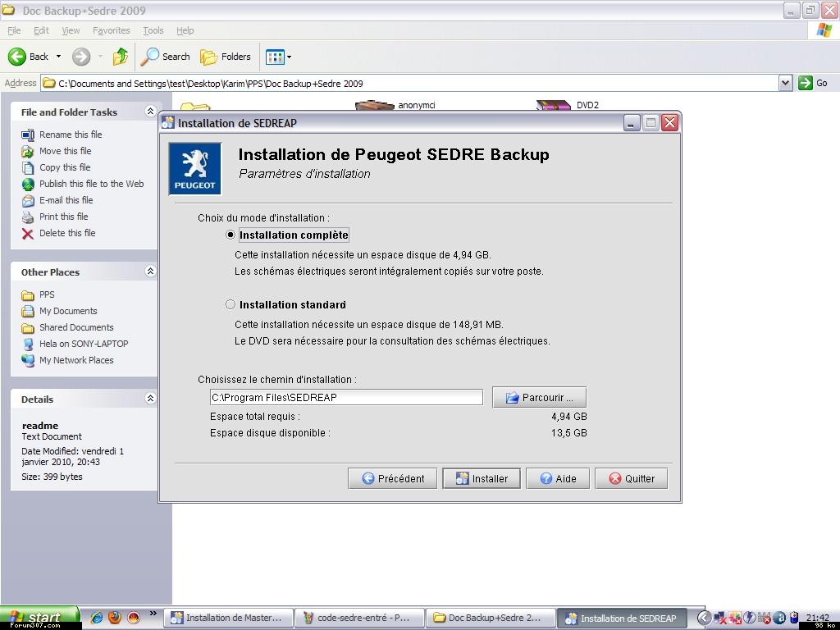Click the Peugeot lion logo

pyautogui.click(x=195, y=169)
